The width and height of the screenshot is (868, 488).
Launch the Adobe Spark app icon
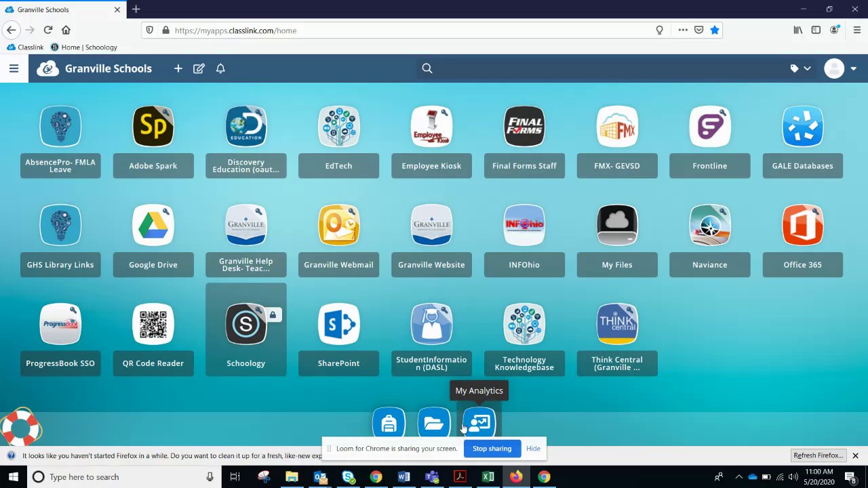point(153,126)
